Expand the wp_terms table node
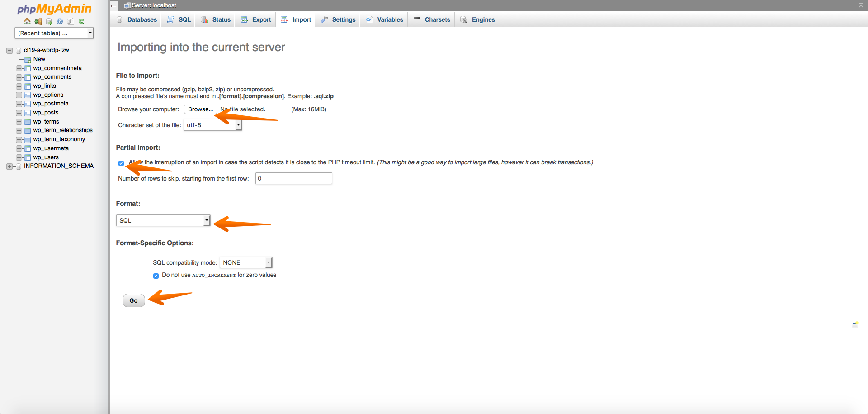Viewport: 868px width, 414px height. tap(19, 122)
